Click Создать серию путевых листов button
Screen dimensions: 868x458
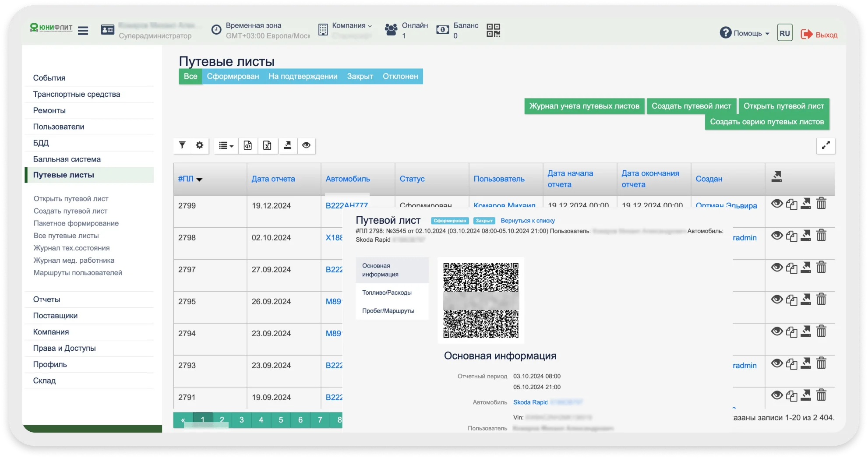[x=767, y=122]
